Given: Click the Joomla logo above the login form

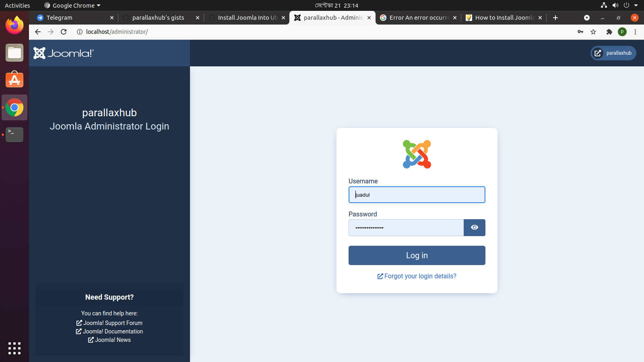Looking at the screenshot, I should point(417,154).
